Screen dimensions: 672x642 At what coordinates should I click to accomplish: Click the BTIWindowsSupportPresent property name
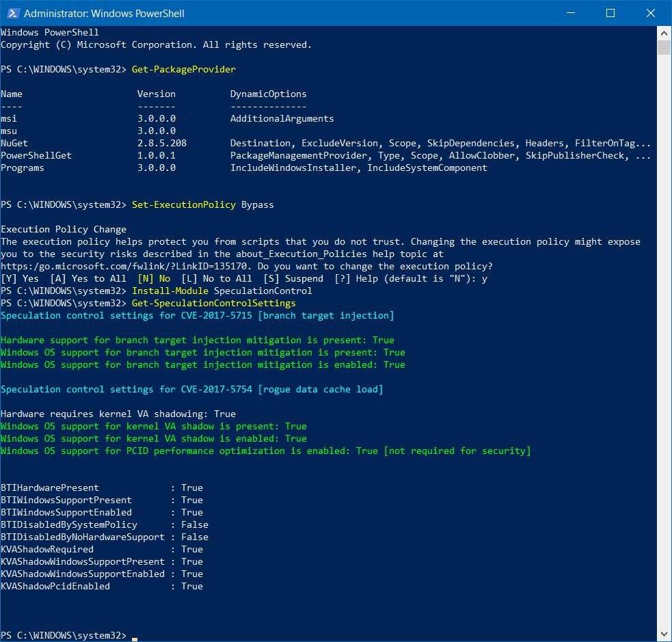pyautogui.click(x=66, y=500)
